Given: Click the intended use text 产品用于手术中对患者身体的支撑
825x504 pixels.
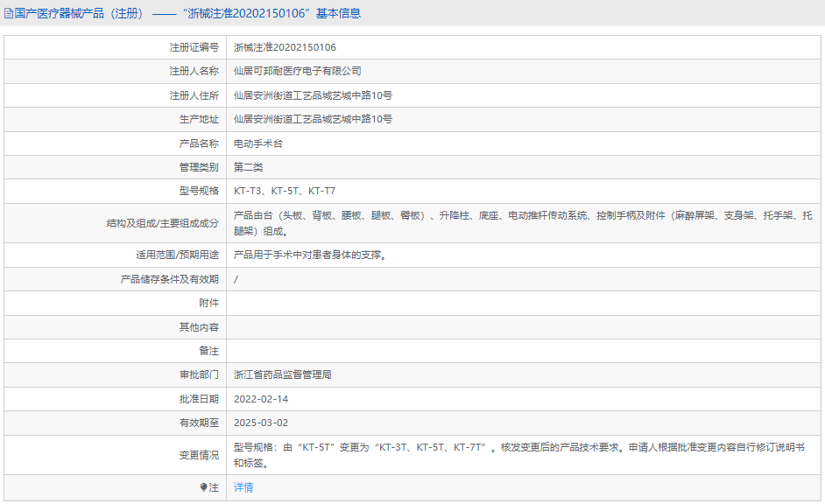Looking at the screenshot, I should click(x=310, y=255).
